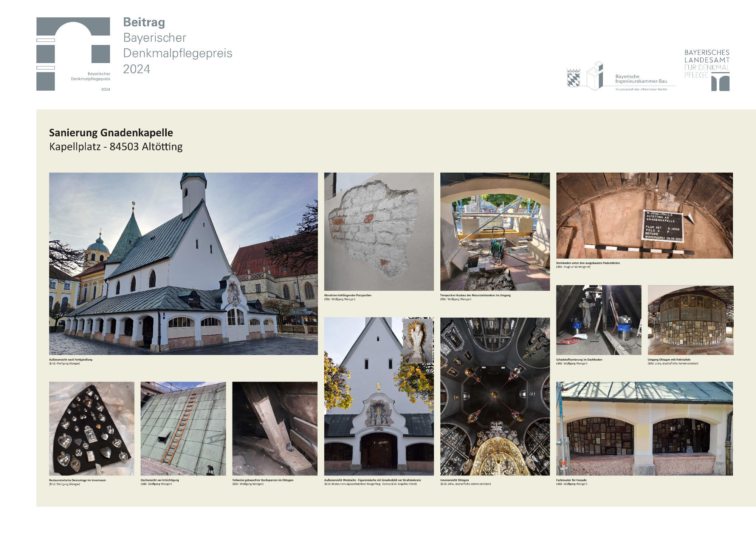Open the replaced roof rafter photo
The height and width of the screenshot is (534, 756).
click(275, 428)
